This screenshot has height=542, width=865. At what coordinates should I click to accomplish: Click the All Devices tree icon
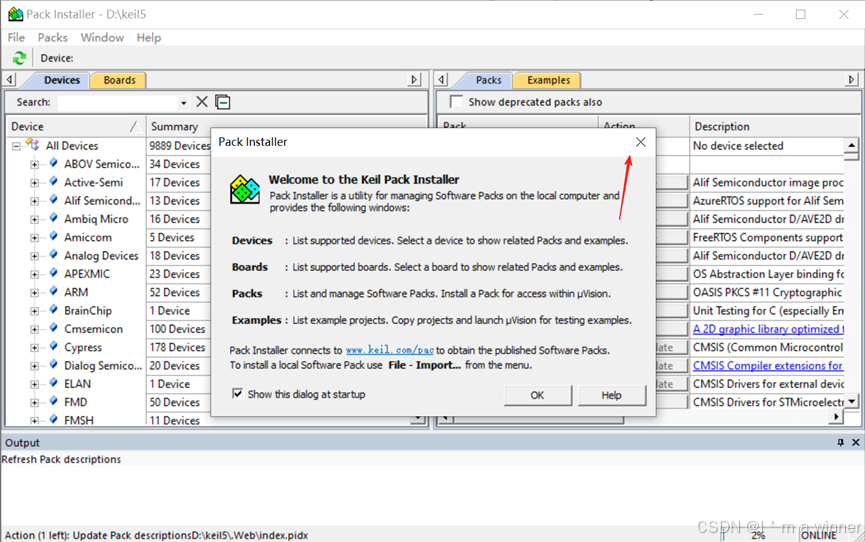click(x=33, y=145)
